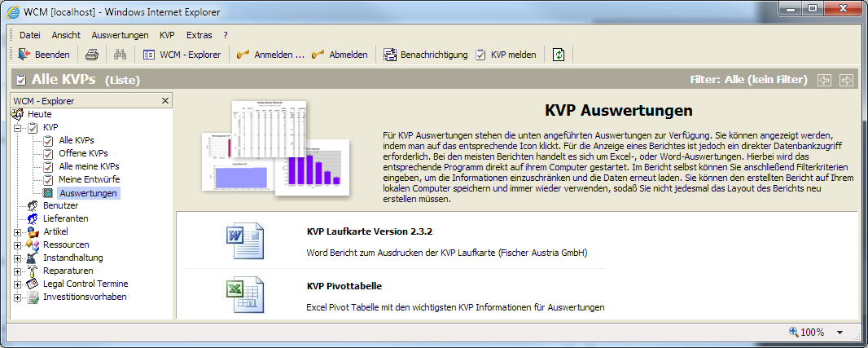Expand the Artikel tree node

18,232
